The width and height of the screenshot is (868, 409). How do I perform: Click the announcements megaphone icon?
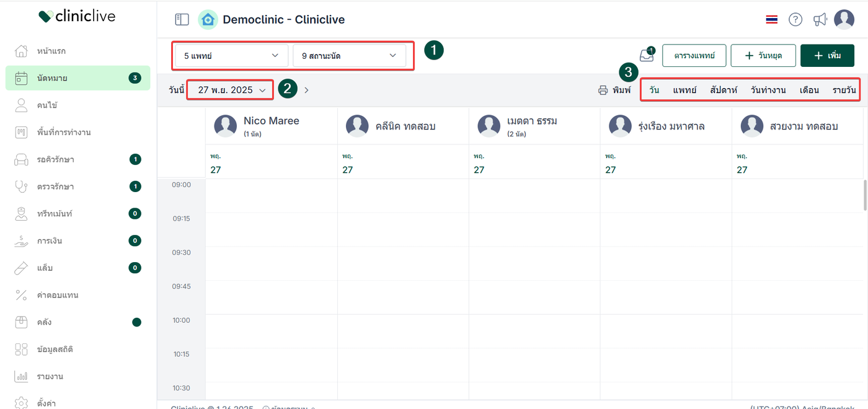pos(820,20)
